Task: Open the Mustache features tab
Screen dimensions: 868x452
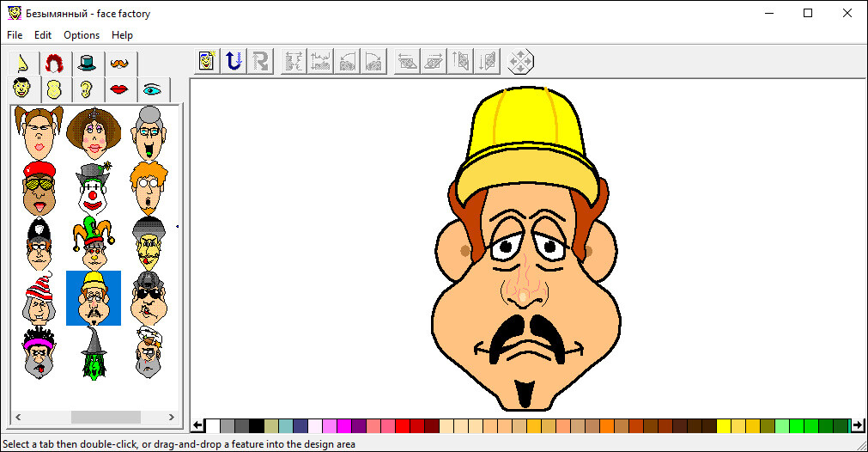Action: [119, 64]
